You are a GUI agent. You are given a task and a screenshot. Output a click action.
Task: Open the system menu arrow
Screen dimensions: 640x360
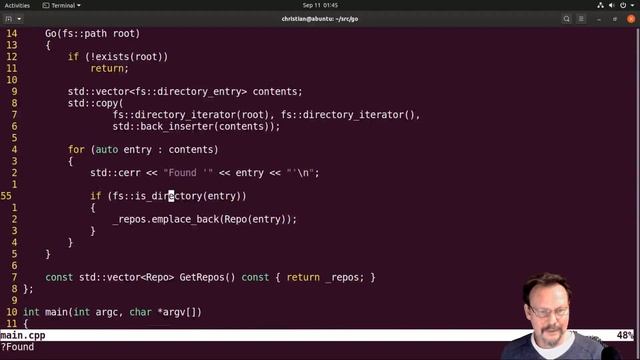632,5
